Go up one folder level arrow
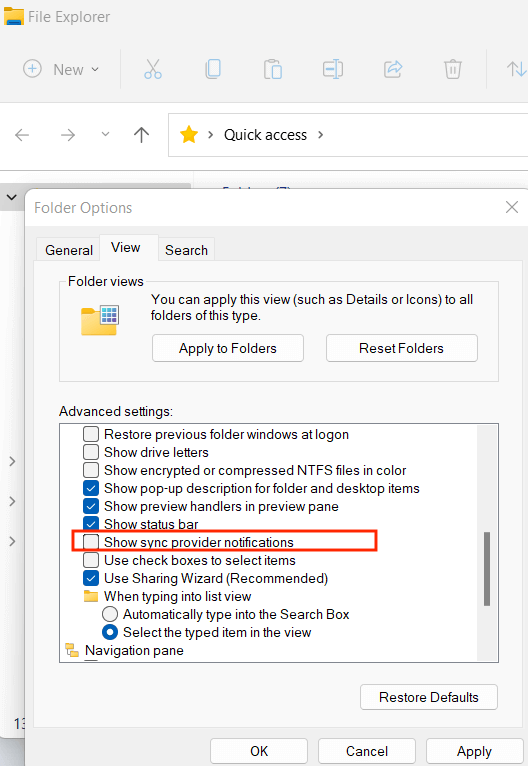Viewport: 528px width, 766px height. pos(142,135)
